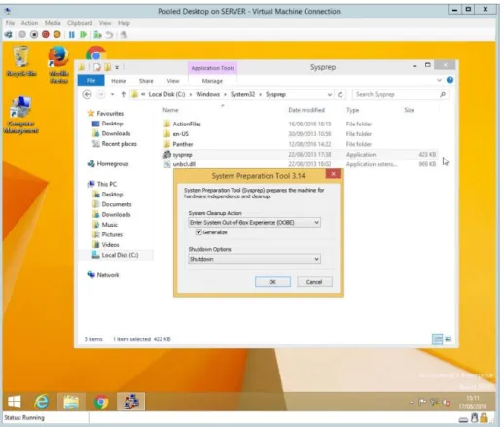Open Explorer File tab
The width and height of the screenshot is (504, 427).
[x=91, y=81]
